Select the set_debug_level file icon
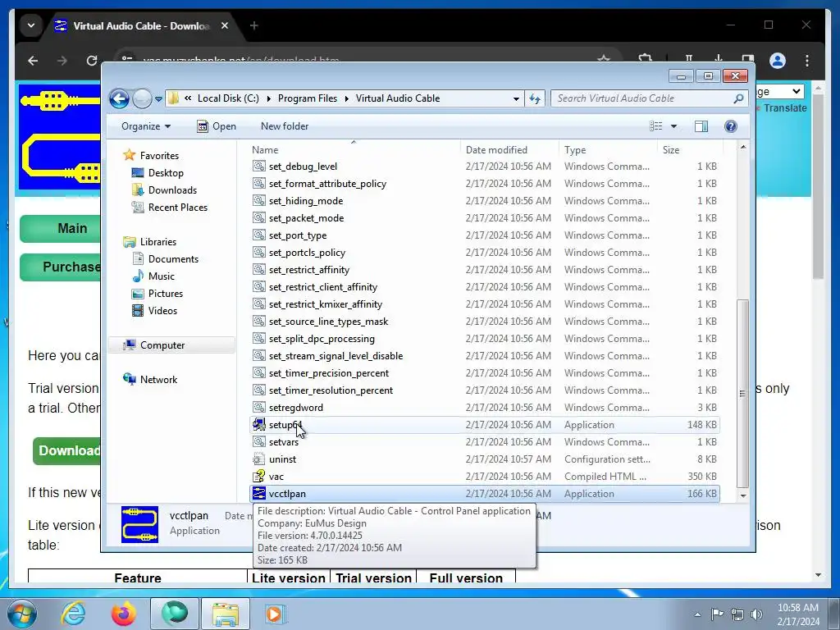The image size is (840, 630). [x=258, y=167]
